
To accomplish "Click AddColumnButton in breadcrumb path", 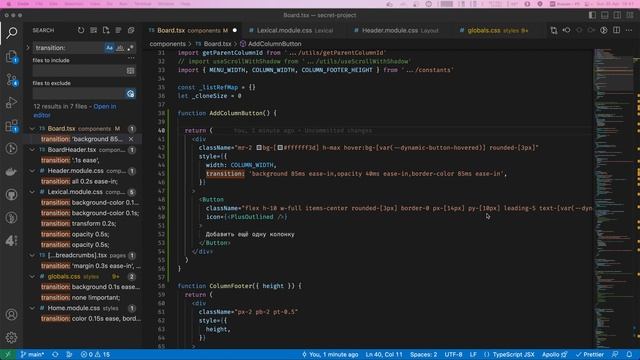I will coord(274,44).
